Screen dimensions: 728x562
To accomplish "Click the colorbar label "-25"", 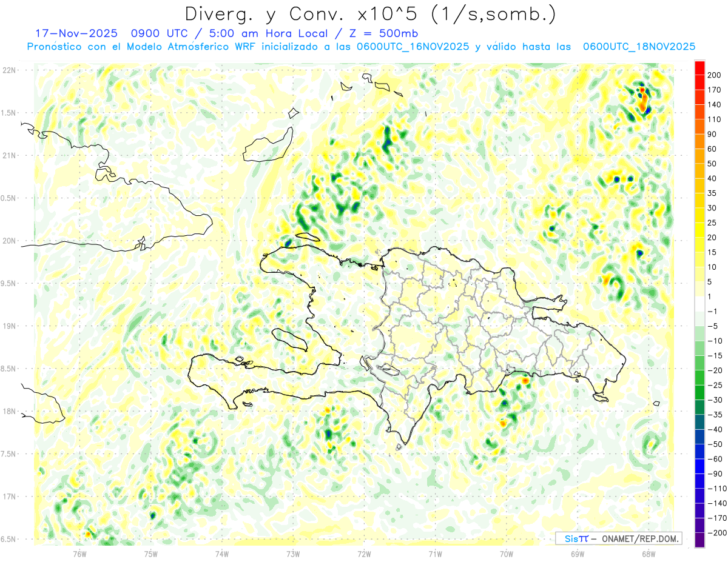I will [x=716, y=386].
